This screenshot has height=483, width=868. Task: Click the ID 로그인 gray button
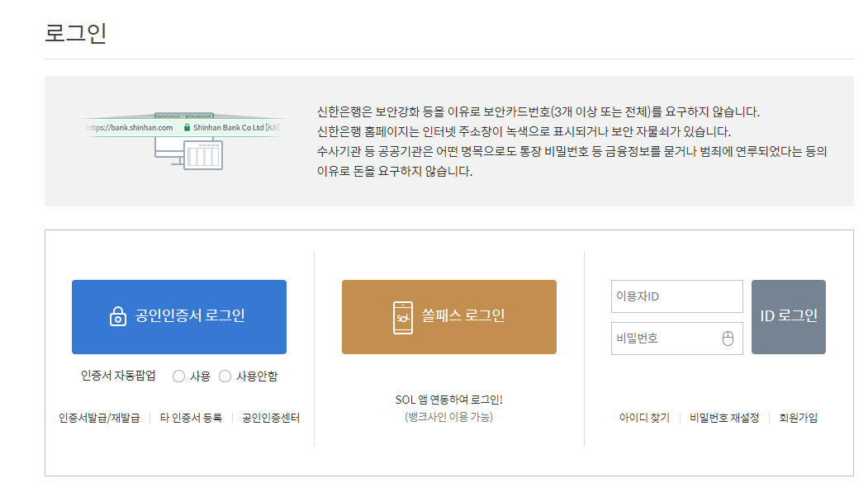tap(788, 317)
